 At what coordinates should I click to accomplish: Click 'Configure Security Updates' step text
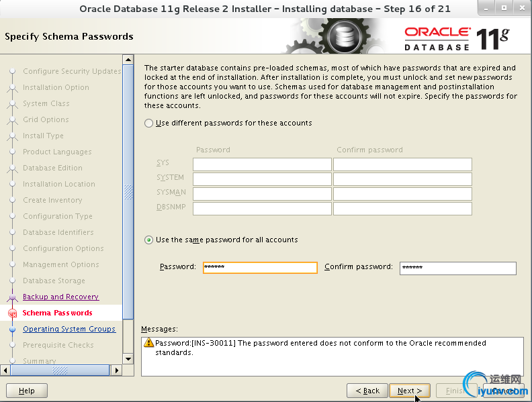[72, 71]
